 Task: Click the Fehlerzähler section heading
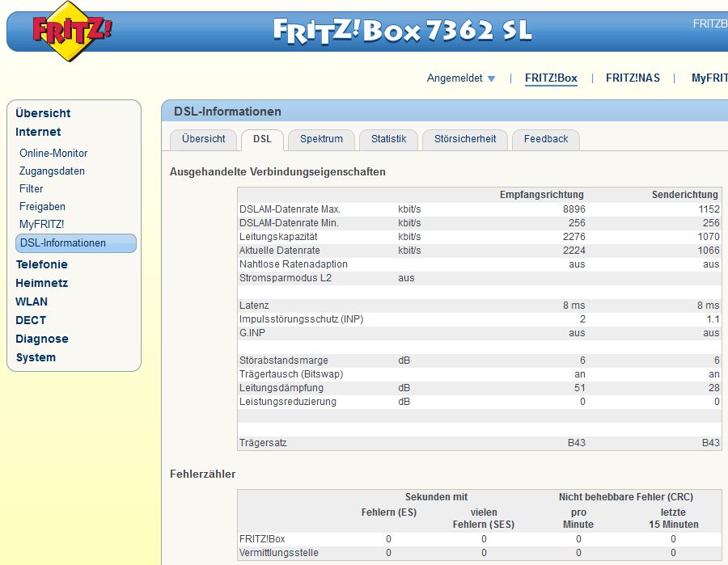[202, 474]
